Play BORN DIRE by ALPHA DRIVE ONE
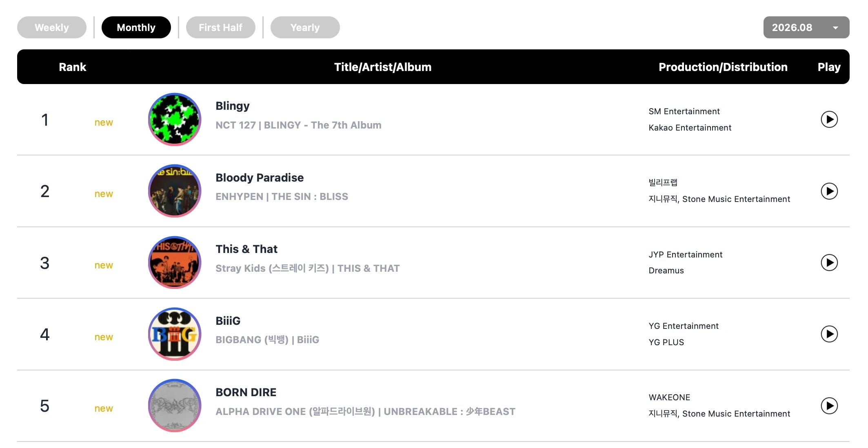The width and height of the screenshot is (868, 448). click(829, 406)
